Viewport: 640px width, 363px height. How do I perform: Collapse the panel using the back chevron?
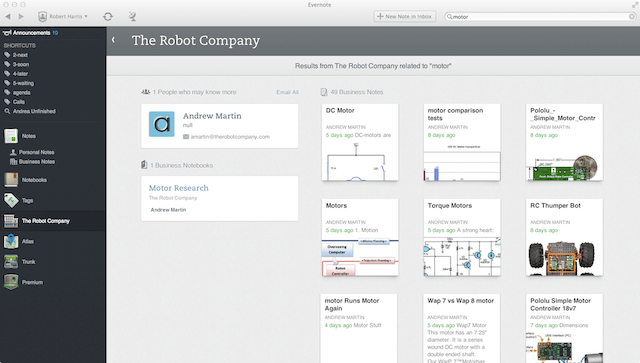(113, 40)
